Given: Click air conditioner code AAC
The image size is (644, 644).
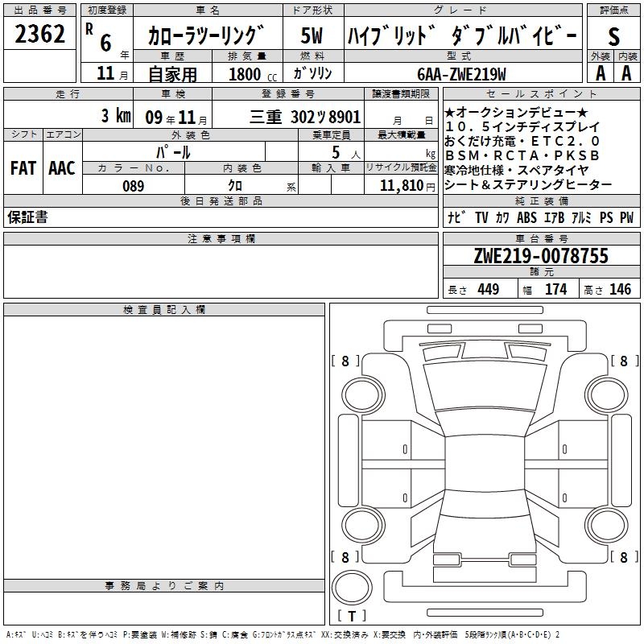Looking at the screenshot, I should point(62,168).
